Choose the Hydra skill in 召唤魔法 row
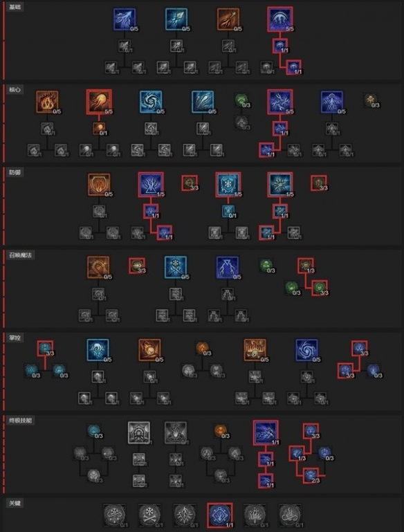 98,267
